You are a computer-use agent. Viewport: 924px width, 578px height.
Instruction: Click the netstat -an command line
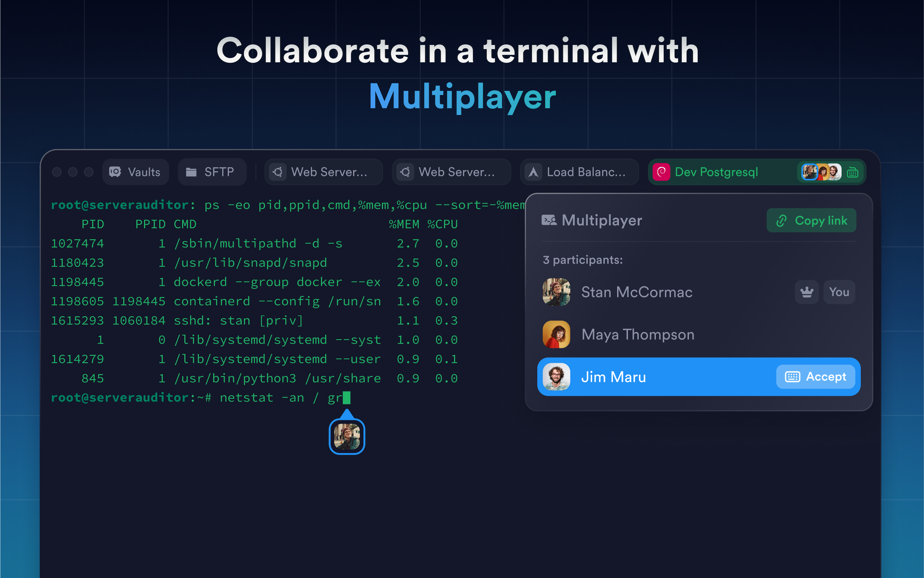coord(201,398)
